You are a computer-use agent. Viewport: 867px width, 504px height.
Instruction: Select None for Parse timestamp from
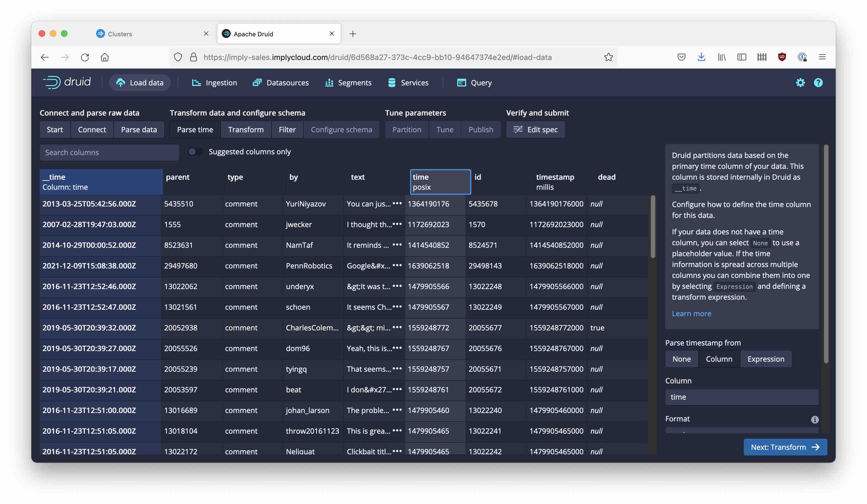[x=681, y=359]
